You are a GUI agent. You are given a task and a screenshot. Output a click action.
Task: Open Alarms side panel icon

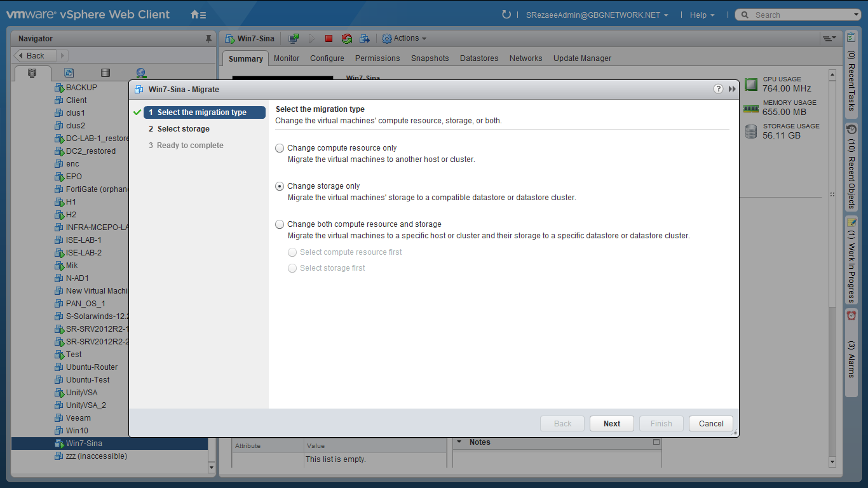pyautogui.click(x=851, y=315)
